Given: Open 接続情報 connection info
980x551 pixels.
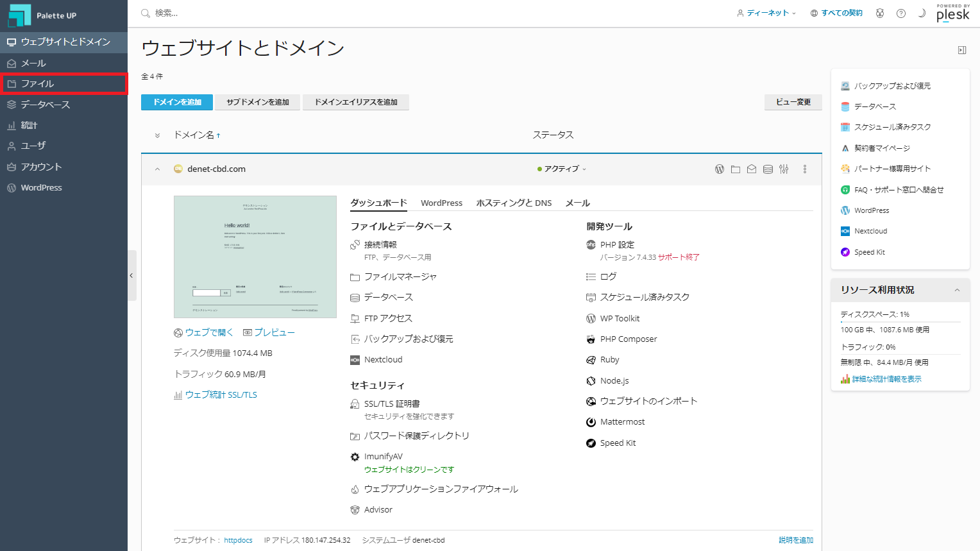Looking at the screenshot, I should pos(380,244).
